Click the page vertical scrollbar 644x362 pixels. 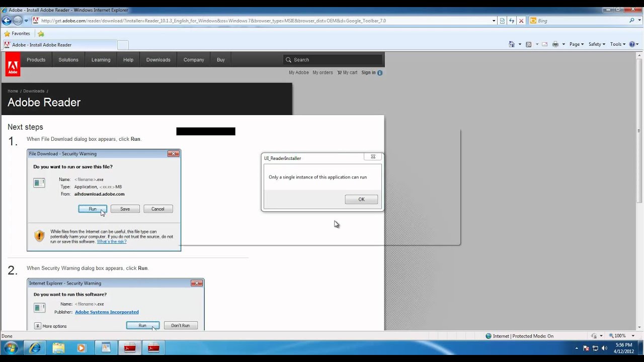point(639,191)
